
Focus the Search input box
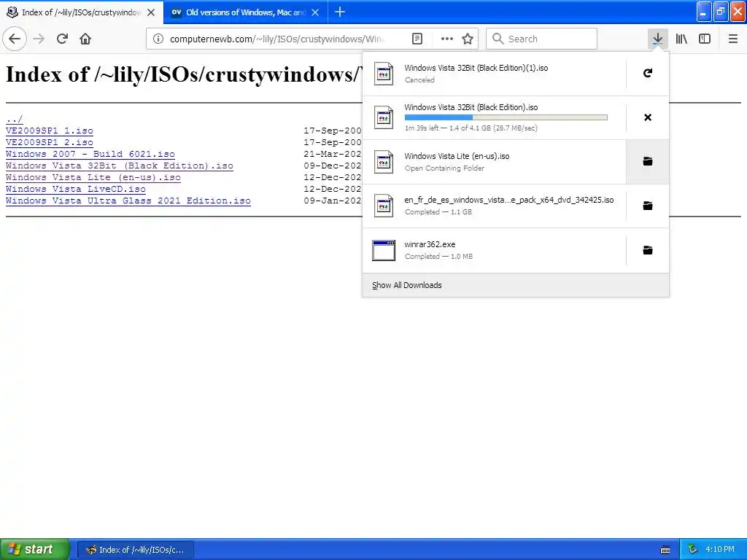542,39
